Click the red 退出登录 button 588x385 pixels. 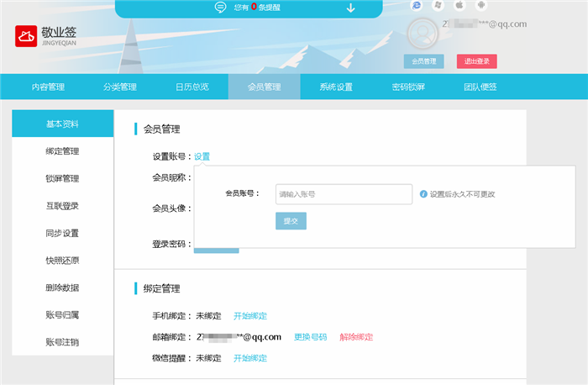point(477,61)
